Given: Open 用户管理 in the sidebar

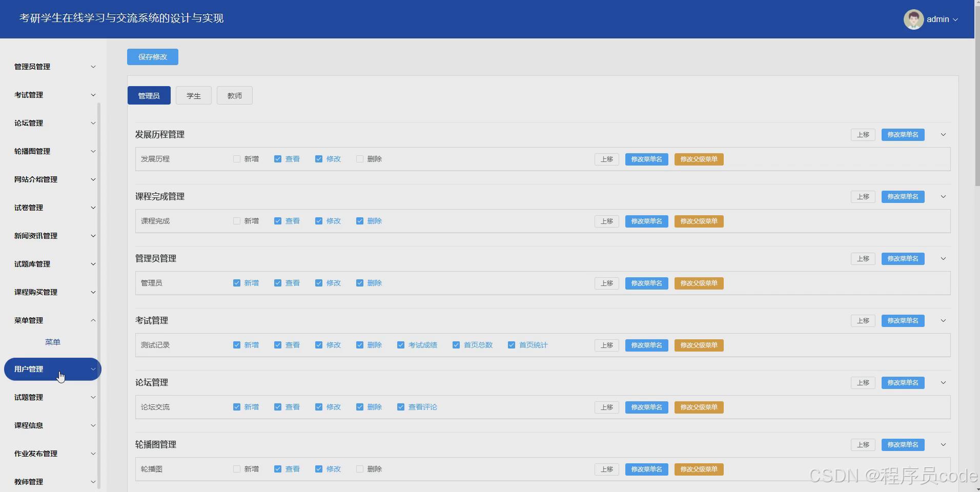Looking at the screenshot, I should [x=53, y=369].
